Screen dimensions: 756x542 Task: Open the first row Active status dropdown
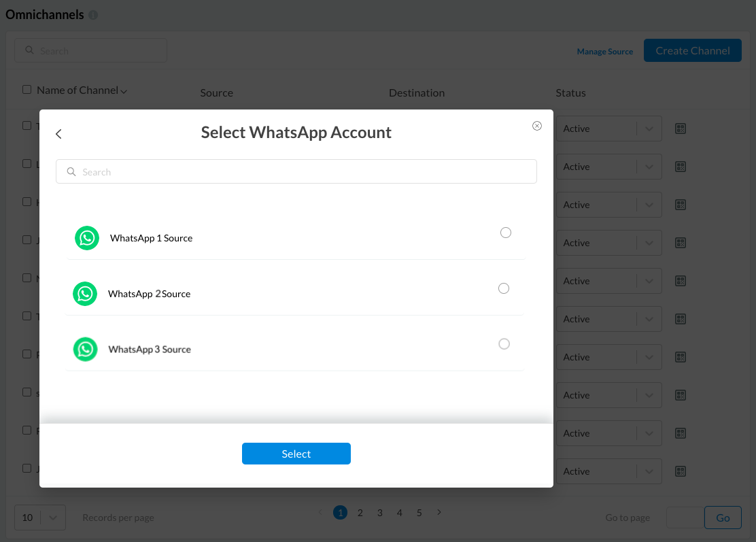point(609,129)
